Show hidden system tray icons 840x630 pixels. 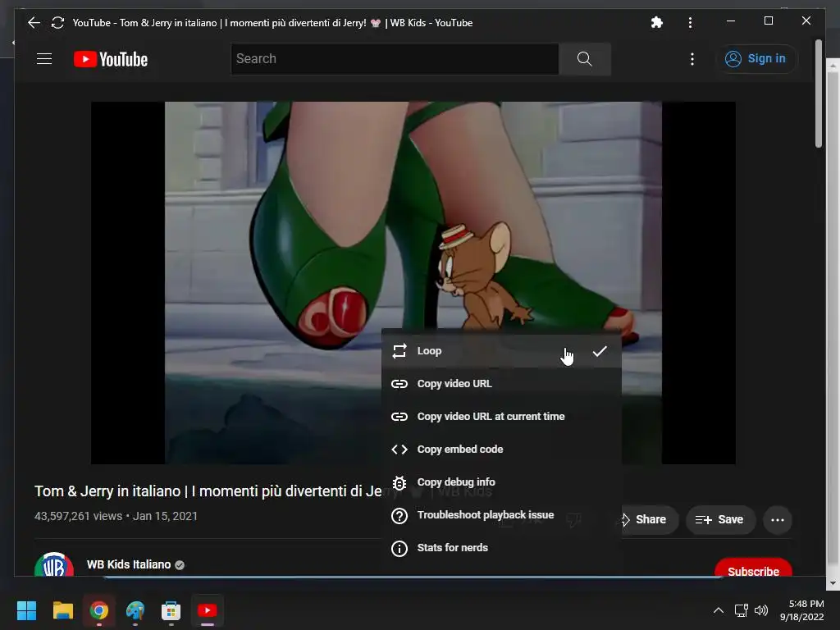click(719, 610)
